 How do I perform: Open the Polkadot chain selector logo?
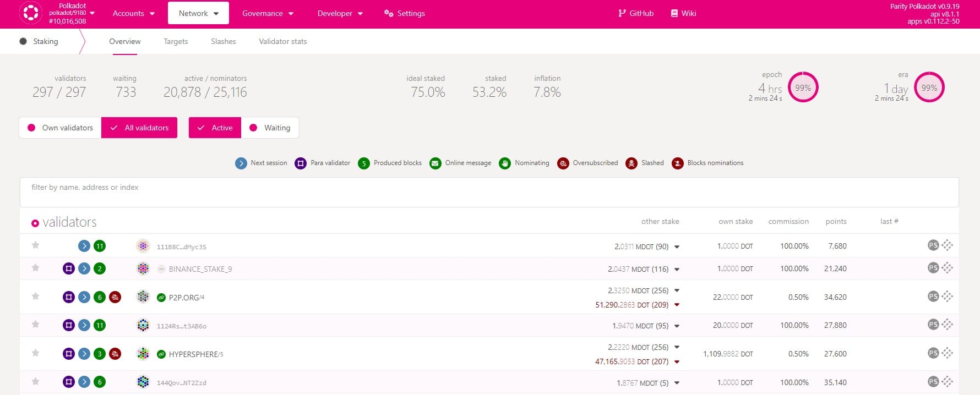point(31,13)
